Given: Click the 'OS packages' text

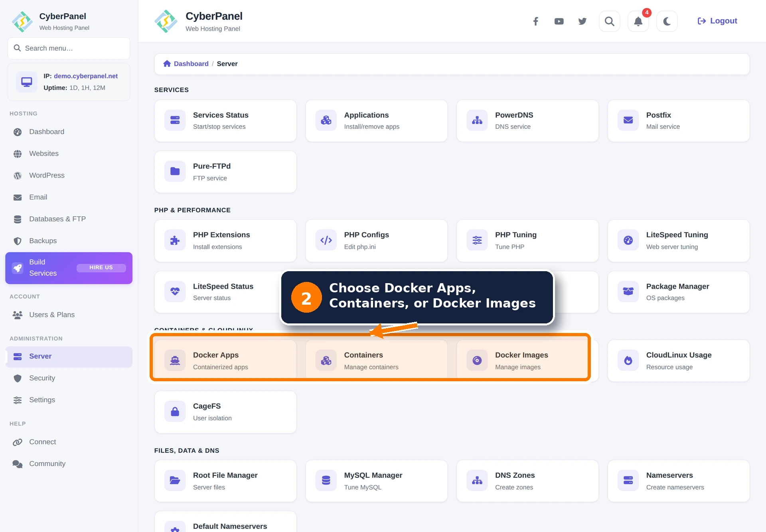Looking at the screenshot, I should pos(665,298).
